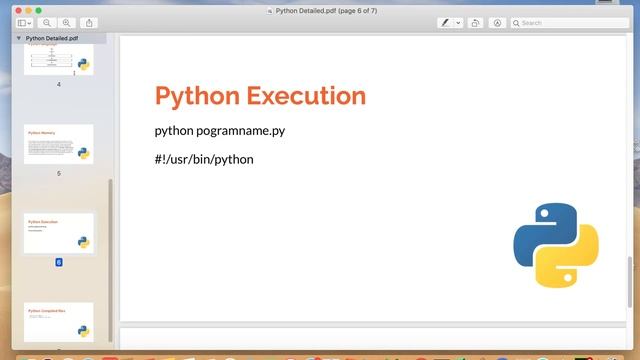The height and width of the screenshot is (360, 640).
Task: Click the page number 5 label
Action: pyautogui.click(x=59, y=173)
